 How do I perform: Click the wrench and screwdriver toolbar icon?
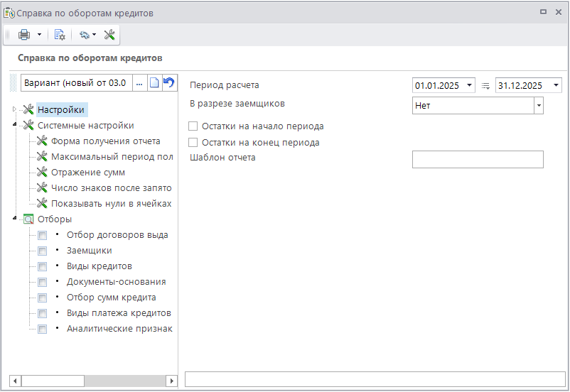click(109, 34)
